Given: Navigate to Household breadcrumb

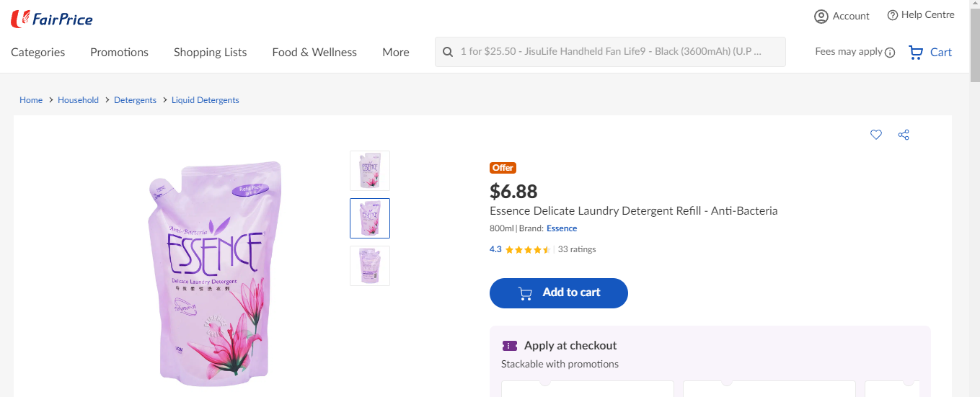Looking at the screenshot, I should (x=78, y=100).
